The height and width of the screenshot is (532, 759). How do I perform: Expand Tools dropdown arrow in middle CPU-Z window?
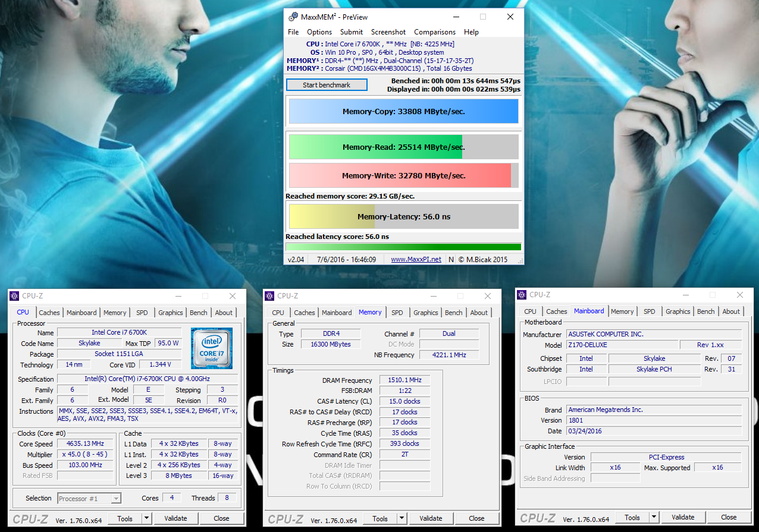pos(402,518)
